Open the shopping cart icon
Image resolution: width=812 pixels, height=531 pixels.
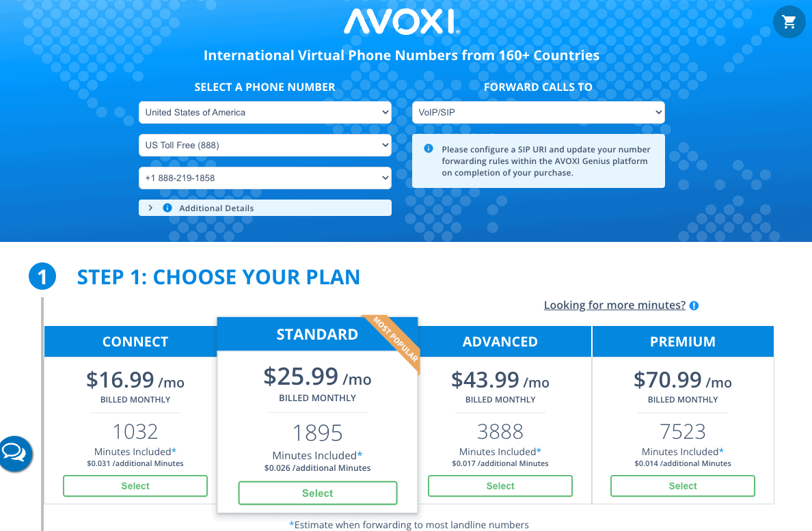tap(789, 21)
